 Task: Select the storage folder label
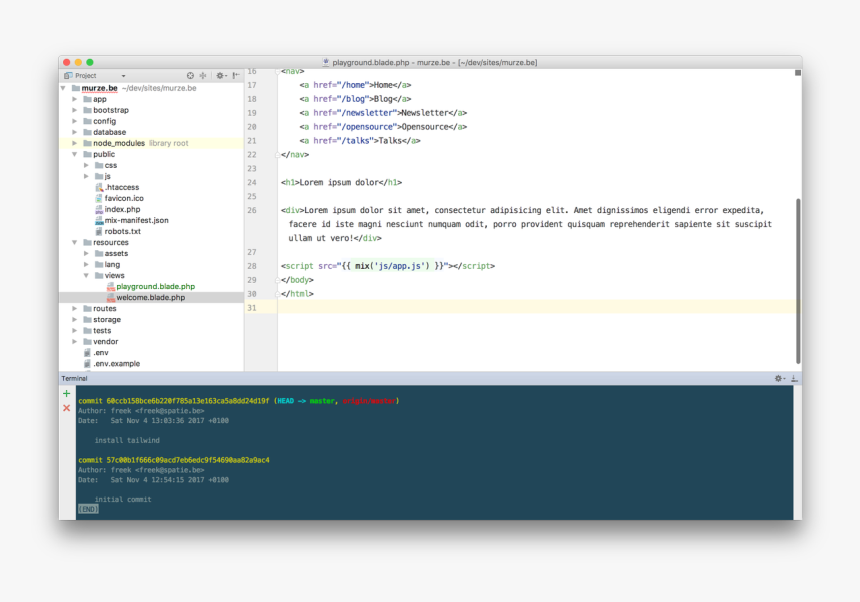pyautogui.click(x=107, y=320)
